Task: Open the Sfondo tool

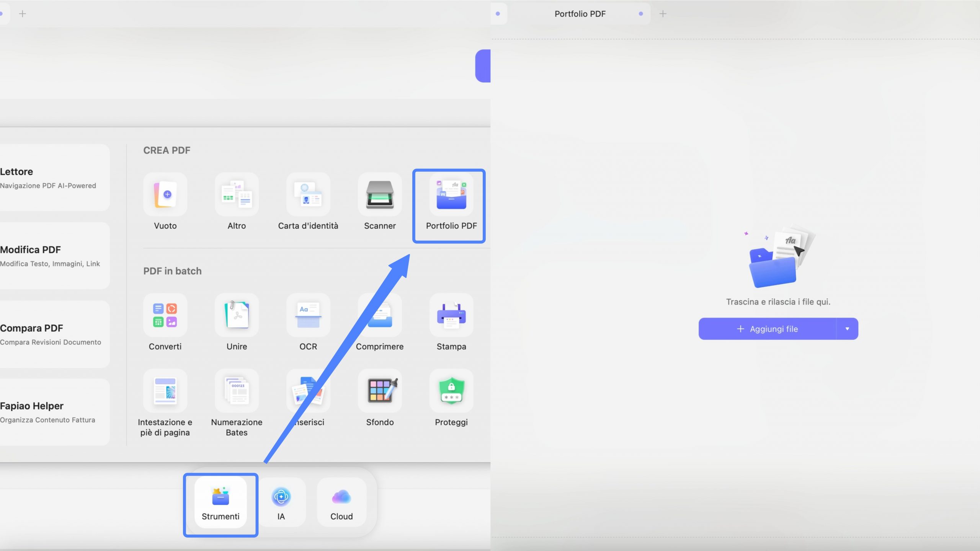Action: (x=380, y=398)
